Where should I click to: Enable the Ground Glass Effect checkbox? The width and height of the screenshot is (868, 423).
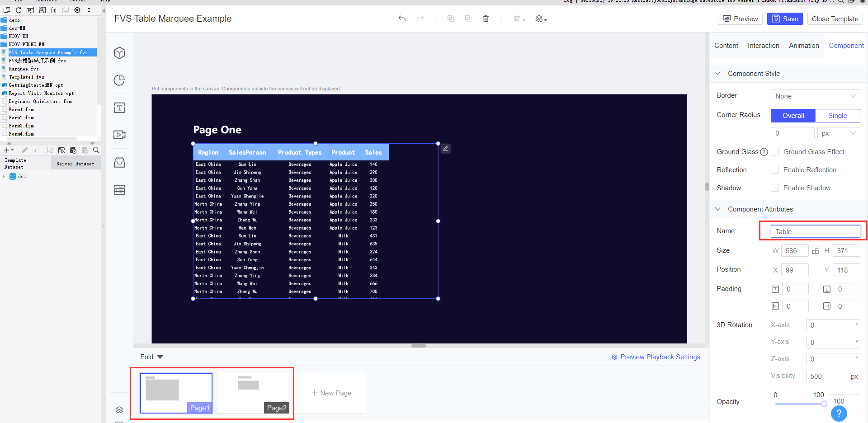(774, 151)
